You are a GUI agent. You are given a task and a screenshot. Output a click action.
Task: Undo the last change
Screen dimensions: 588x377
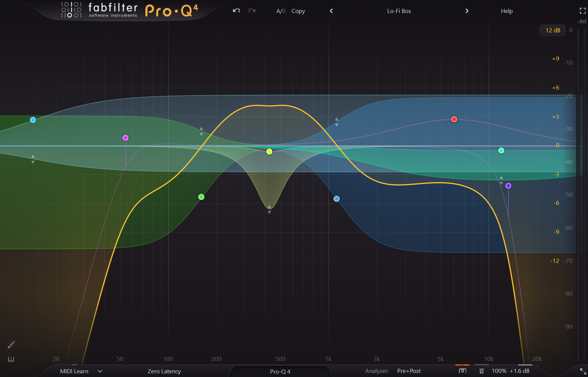(236, 11)
